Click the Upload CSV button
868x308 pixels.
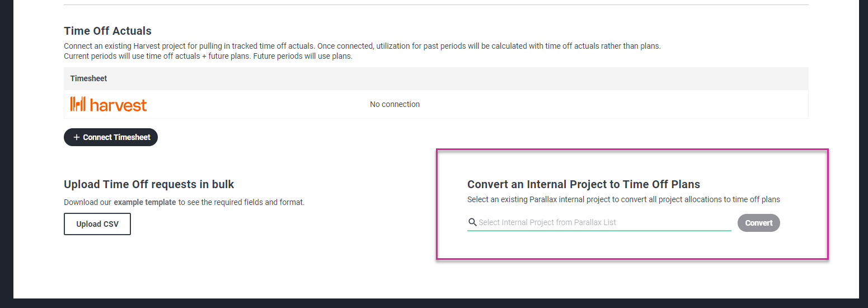tap(97, 224)
